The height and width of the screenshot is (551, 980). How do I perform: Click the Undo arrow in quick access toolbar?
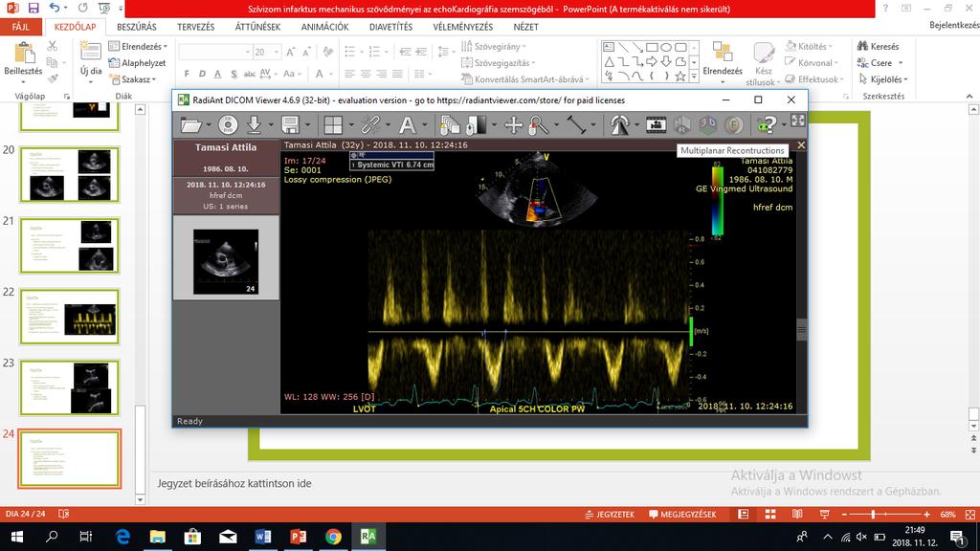coord(55,8)
